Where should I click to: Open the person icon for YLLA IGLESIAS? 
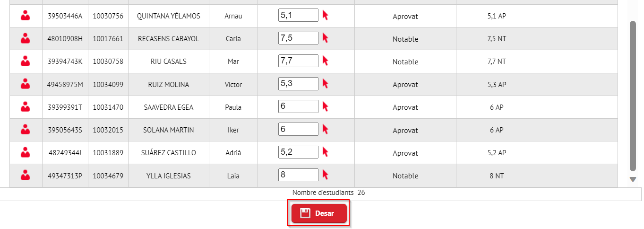click(26, 175)
